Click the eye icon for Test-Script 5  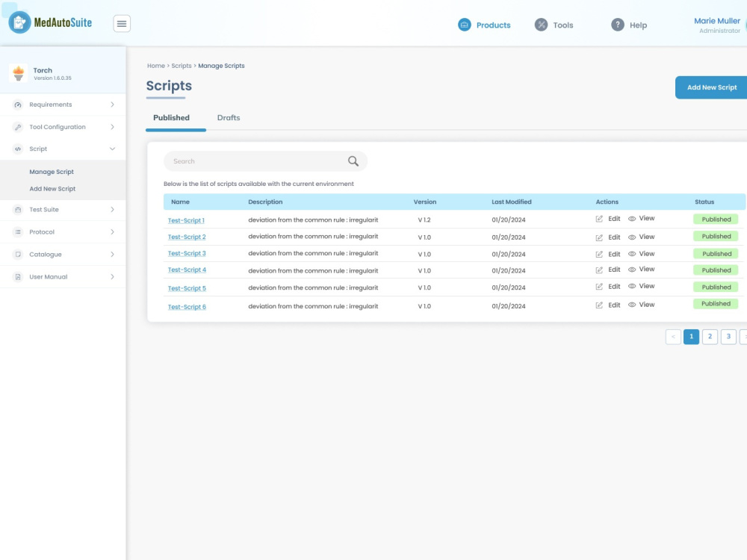tap(632, 286)
